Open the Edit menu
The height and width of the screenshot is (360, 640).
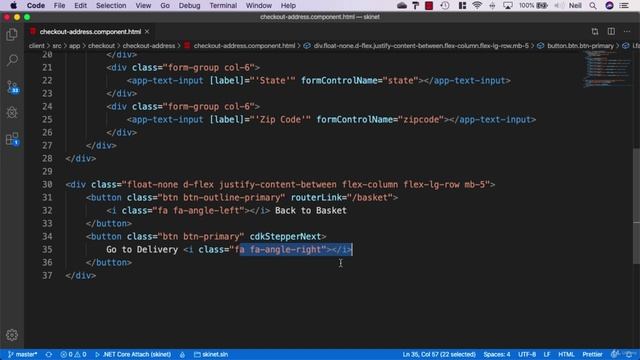[80, 5]
